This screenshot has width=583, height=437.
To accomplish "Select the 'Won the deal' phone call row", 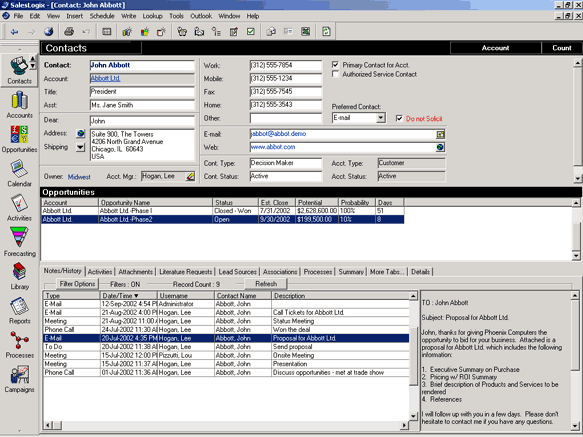I will pyautogui.click(x=226, y=330).
